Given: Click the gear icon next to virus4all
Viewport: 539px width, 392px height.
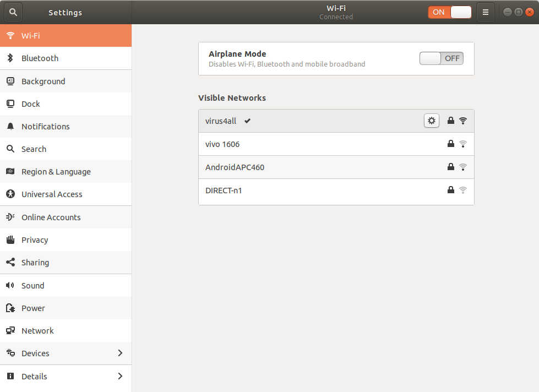Looking at the screenshot, I should click(x=431, y=120).
